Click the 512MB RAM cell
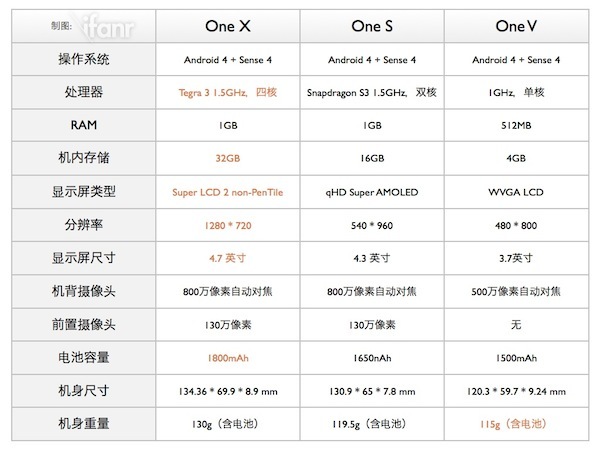 point(516,125)
